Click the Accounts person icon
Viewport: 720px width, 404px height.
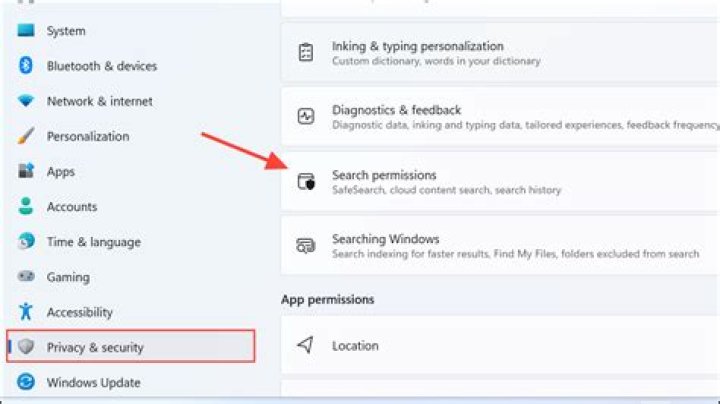26,206
